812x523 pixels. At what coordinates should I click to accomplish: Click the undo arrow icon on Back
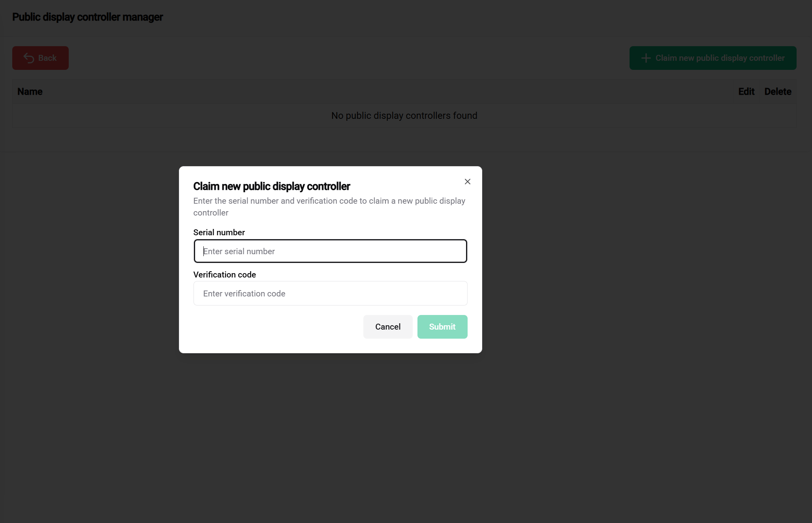coord(29,58)
